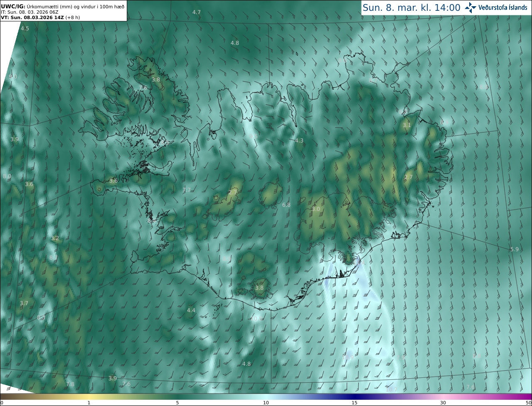
Task: Click the 30 tick label on the color scale
Action: pos(443,403)
